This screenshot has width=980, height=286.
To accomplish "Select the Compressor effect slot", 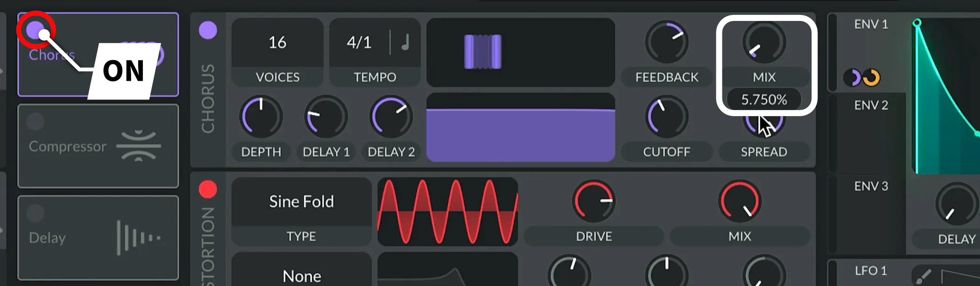I will (x=98, y=146).
